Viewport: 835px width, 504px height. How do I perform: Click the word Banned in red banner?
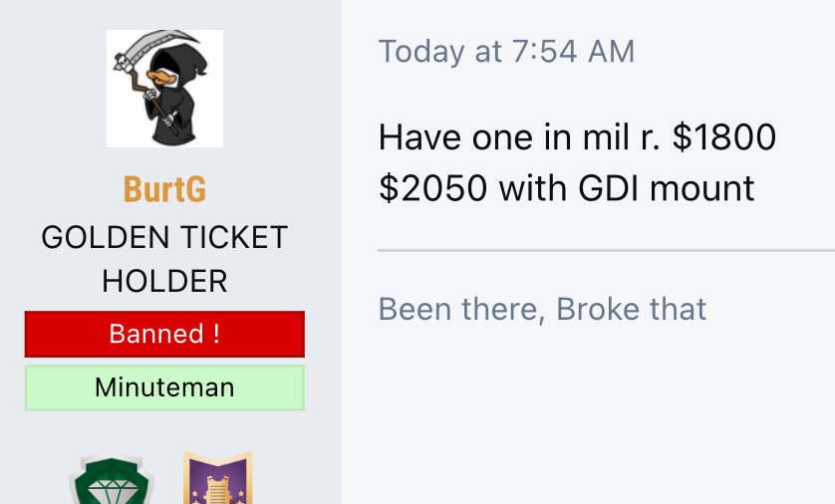tap(156, 335)
